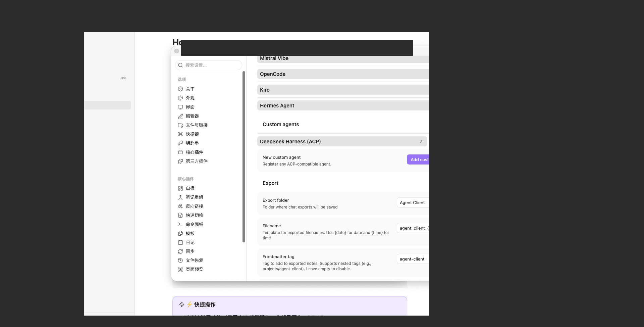Edit the Frontmatter tag field 'agent-client'

[413, 259]
